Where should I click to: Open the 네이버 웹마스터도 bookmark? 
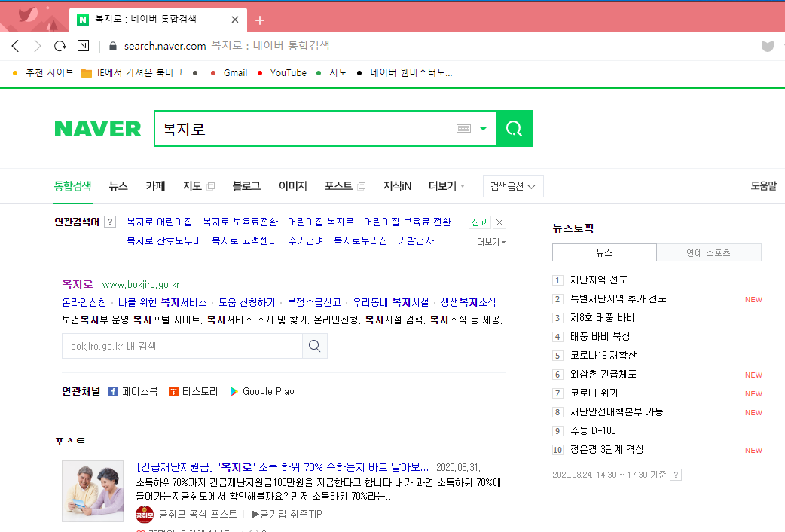tap(405, 72)
